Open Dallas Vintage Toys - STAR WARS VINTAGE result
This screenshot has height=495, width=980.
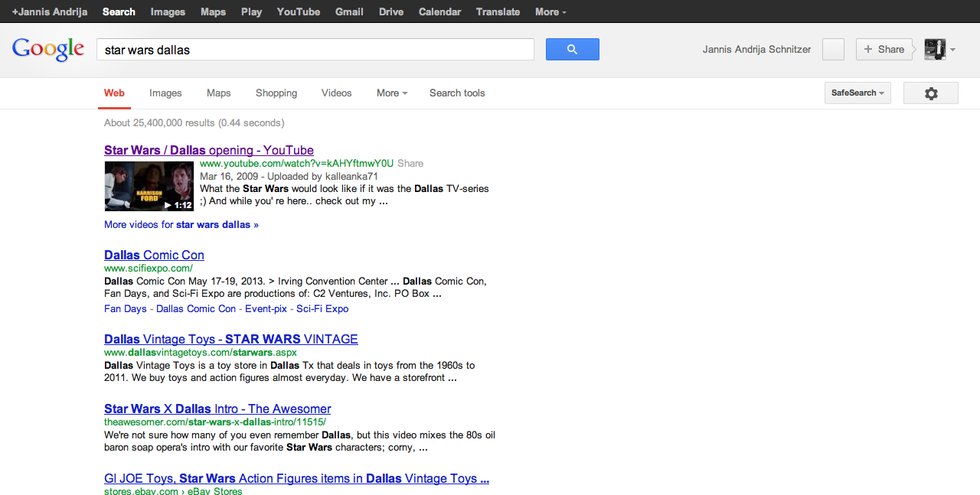coord(231,339)
